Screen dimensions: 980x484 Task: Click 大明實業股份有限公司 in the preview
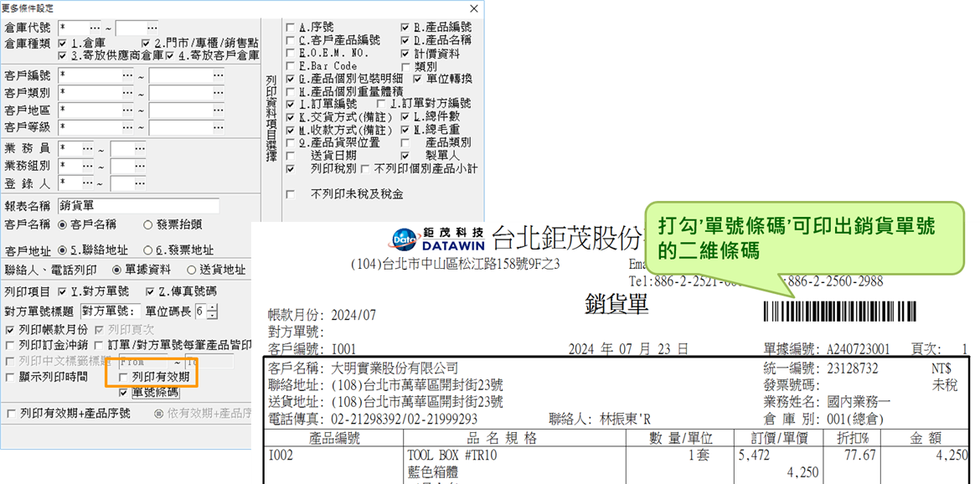pyautogui.click(x=395, y=368)
